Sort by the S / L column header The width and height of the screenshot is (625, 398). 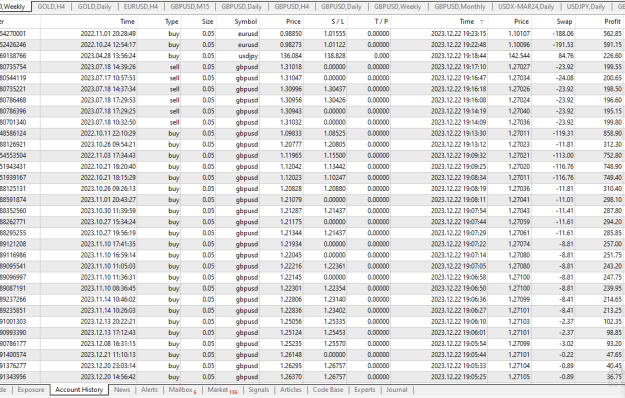click(338, 22)
